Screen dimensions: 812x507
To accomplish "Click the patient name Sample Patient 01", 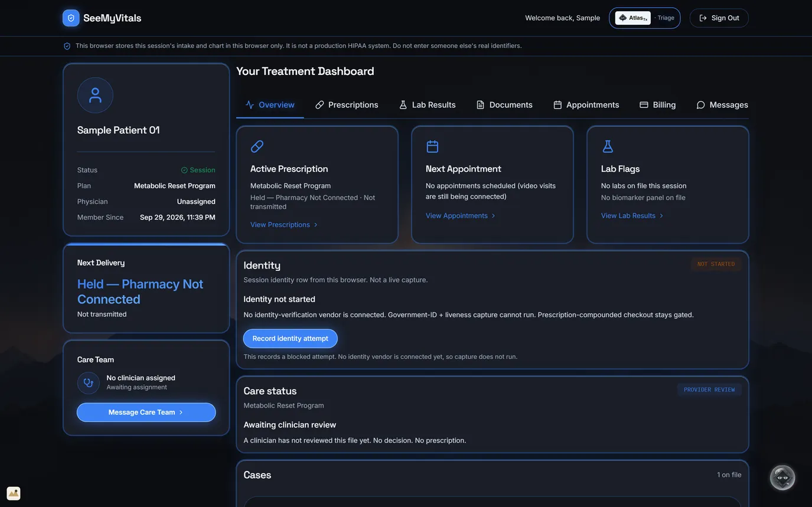I will (119, 130).
